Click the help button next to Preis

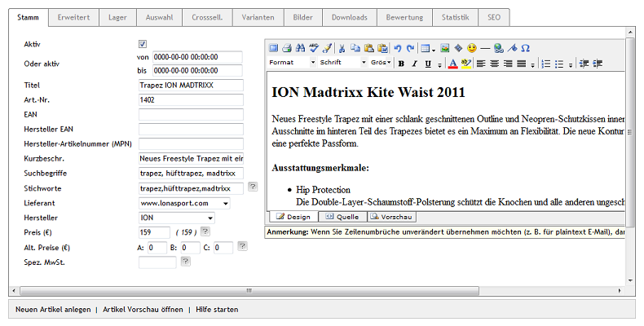(205, 231)
